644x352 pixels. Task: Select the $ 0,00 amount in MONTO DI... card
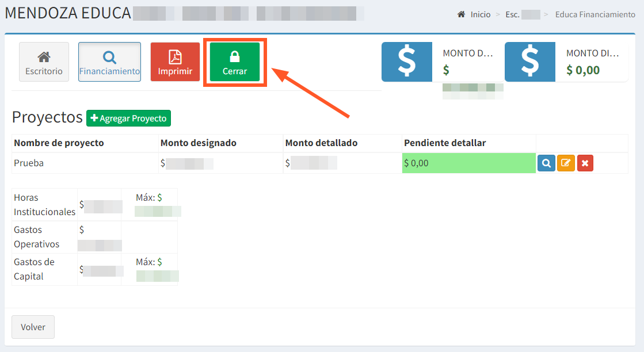[x=583, y=70]
